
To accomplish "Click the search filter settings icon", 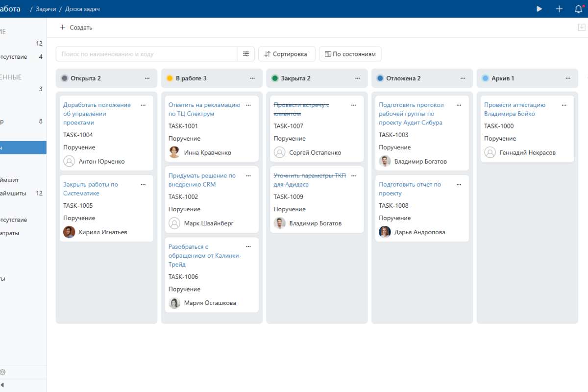I will coord(246,54).
